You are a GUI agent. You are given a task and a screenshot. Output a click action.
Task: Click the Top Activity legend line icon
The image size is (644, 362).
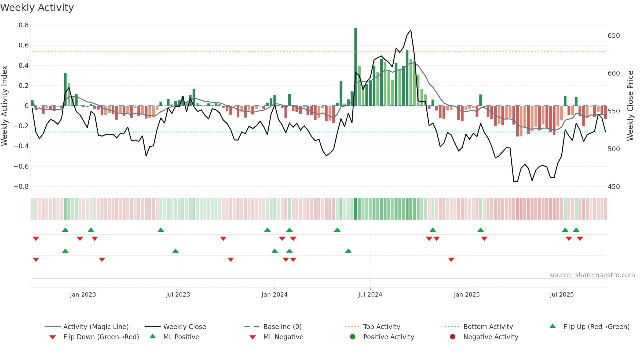(352, 327)
